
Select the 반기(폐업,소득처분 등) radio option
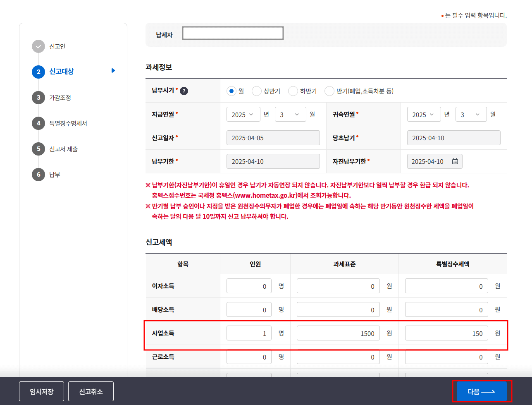pos(329,91)
